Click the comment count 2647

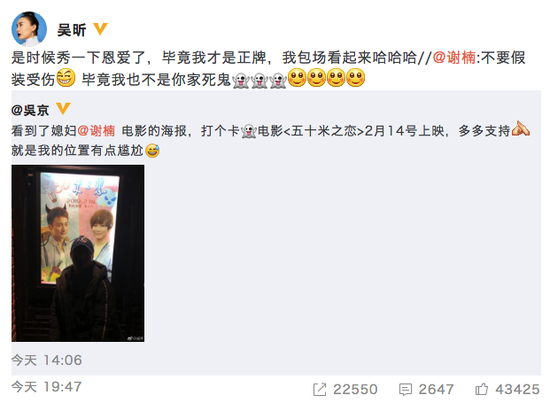tap(436, 389)
